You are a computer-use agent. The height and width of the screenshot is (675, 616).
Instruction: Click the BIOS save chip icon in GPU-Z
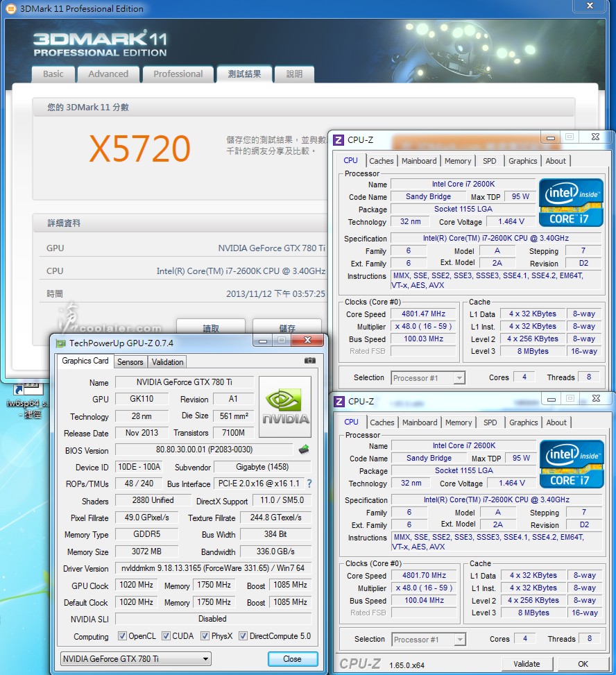pos(304,450)
